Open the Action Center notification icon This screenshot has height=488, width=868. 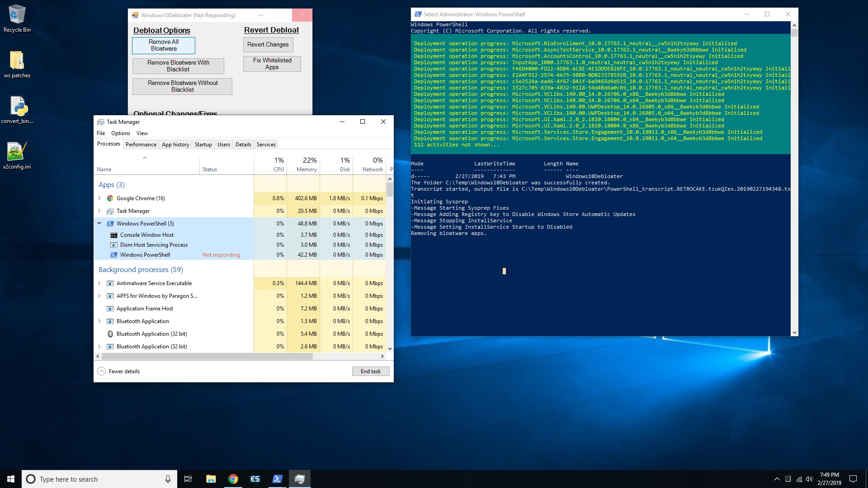point(853,479)
